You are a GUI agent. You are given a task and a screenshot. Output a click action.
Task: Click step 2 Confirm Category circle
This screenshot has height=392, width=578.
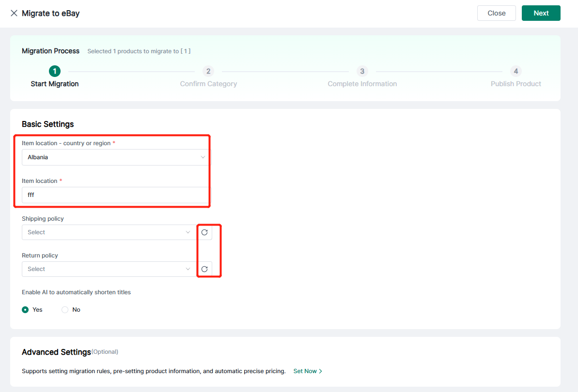(208, 71)
